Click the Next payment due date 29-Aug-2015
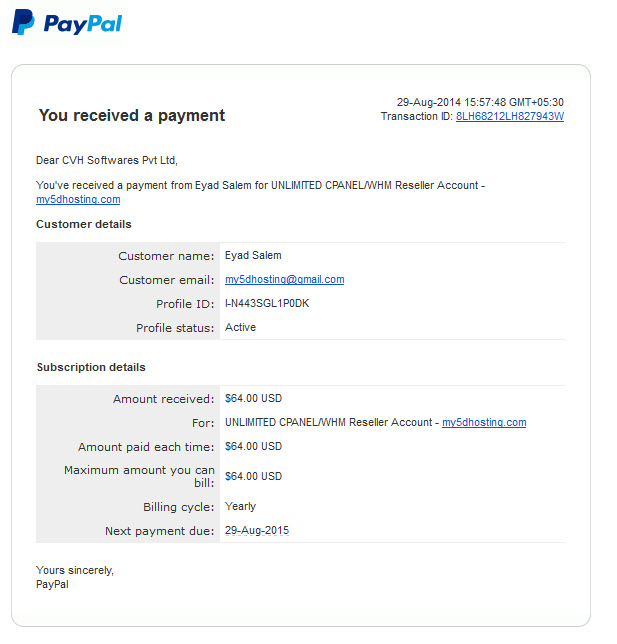The height and width of the screenshot is (644, 617). pyautogui.click(x=257, y=531)
